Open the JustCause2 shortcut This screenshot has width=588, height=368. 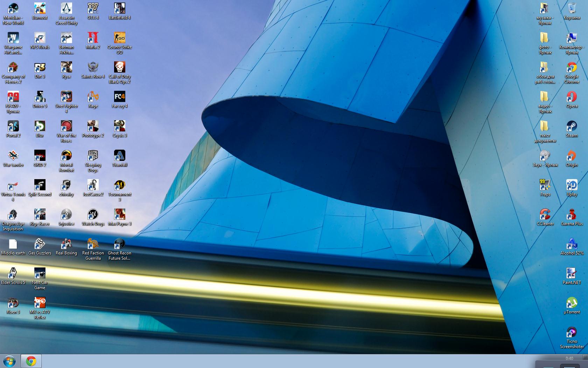[x=93, y=188]
